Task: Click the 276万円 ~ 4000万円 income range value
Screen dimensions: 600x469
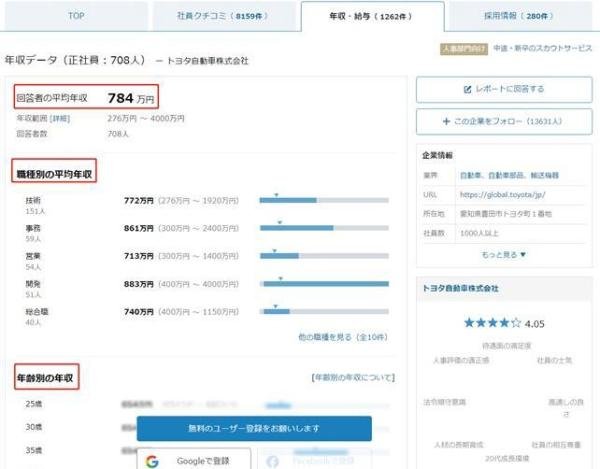Action: [146, 119]
